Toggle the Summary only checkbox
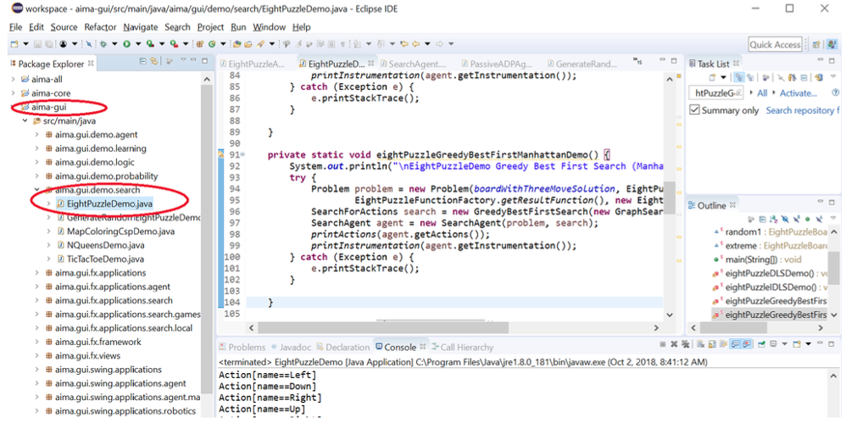The width and height of the screenshot is (868, 429). pos(694,109)
